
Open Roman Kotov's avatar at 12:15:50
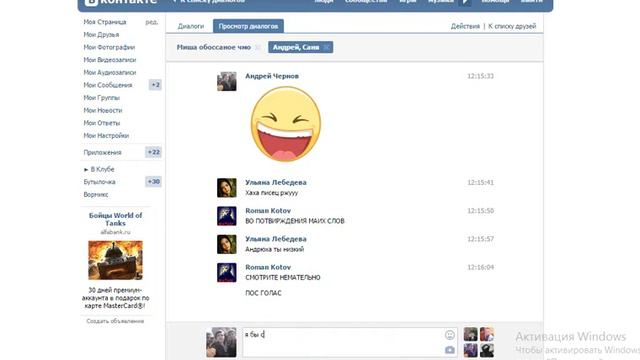tap(227, 216)
